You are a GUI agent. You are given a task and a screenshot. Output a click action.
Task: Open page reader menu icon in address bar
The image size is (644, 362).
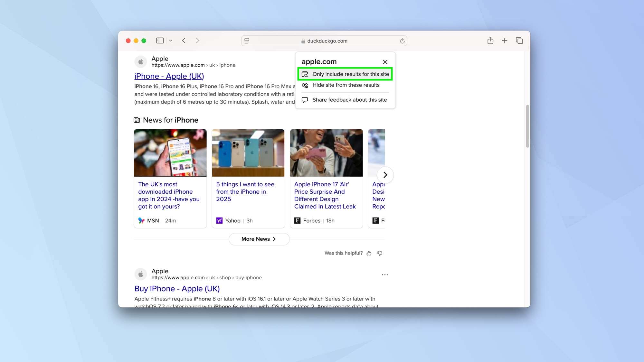point(247,41)
